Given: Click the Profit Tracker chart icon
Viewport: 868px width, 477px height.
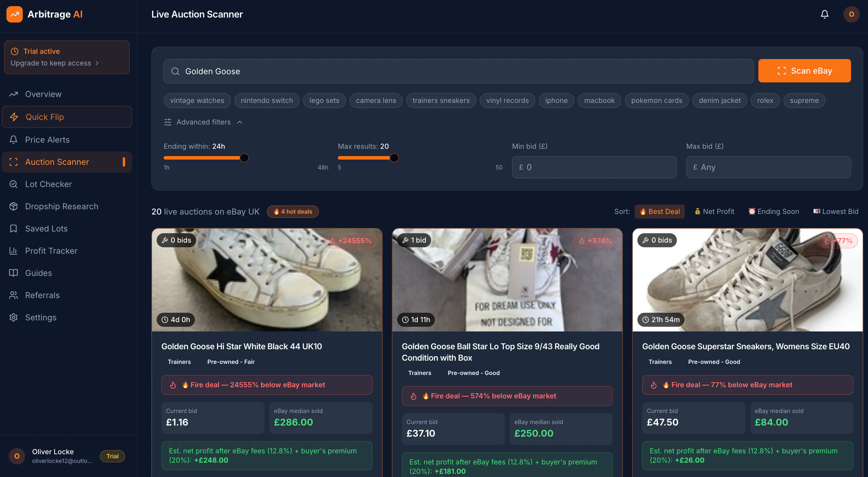Looking at the screenshot, I should [x=13, y=251].
